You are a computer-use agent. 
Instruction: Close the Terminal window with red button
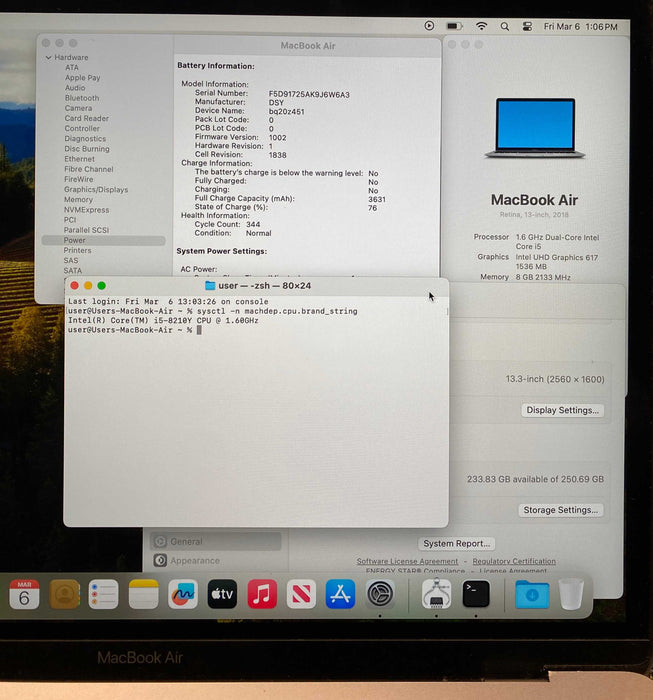tap(75, 286)
